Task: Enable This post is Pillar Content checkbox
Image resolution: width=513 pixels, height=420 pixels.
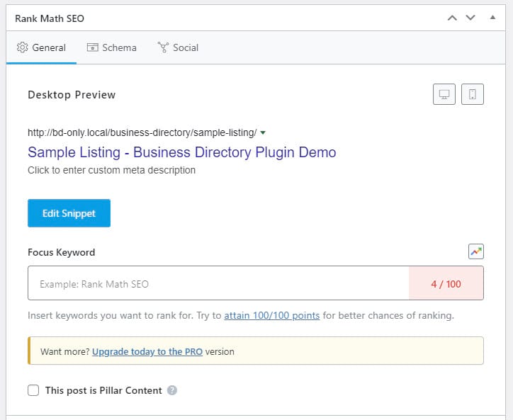Action: (33, 390)
